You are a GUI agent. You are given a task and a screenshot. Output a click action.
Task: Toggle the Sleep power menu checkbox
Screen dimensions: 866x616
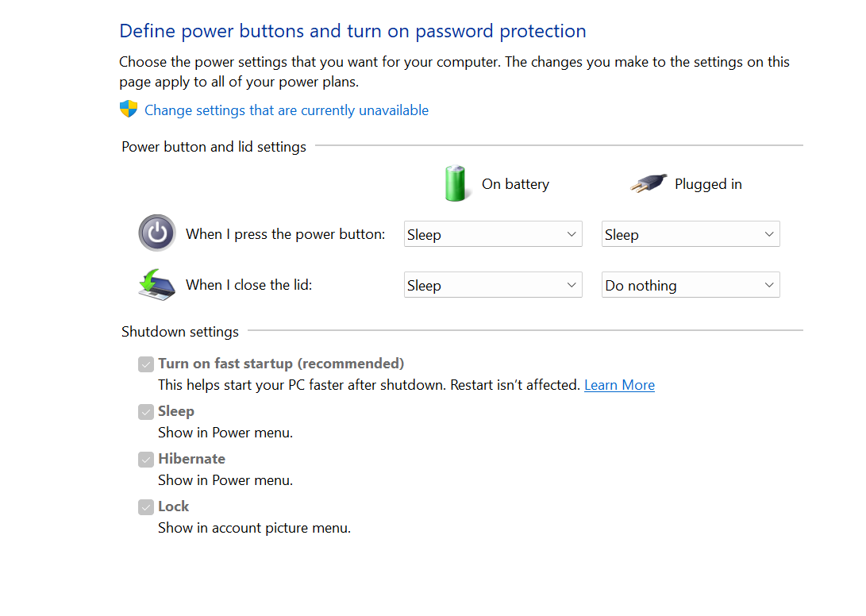(x=145, y=412)
